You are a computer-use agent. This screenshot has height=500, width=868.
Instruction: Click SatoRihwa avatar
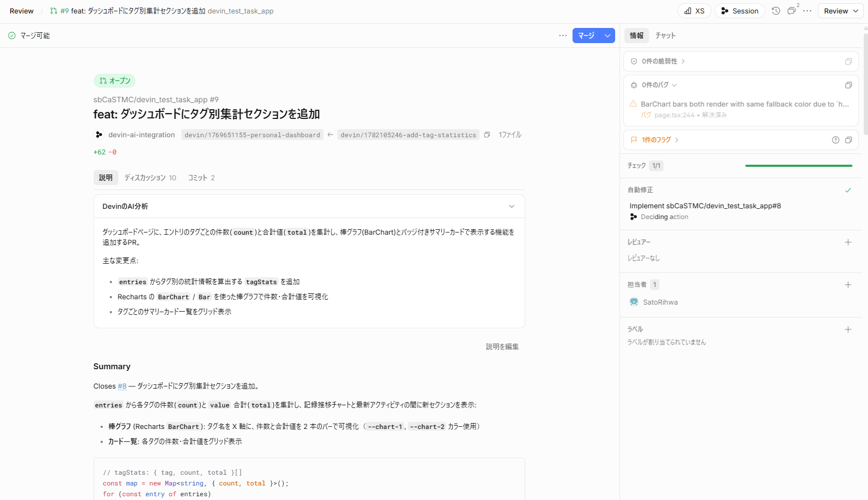pyautogui.click(x=634, y=302)
